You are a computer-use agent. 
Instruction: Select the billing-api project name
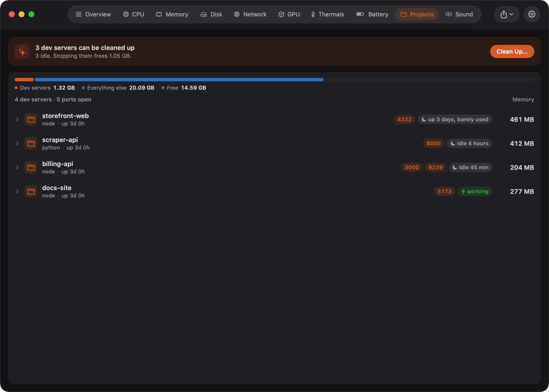[58, 164]
